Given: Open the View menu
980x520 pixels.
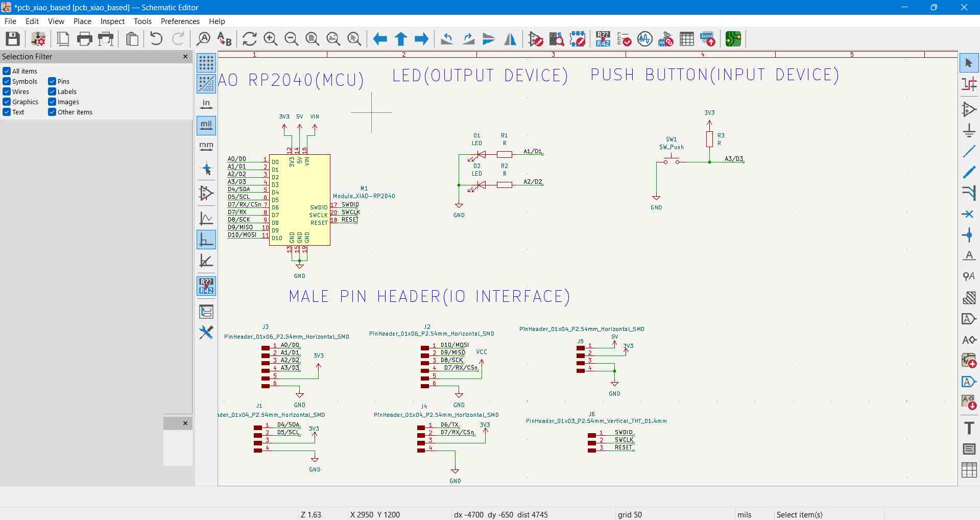Looking at the screenshot, I should [x=56, y=21].
